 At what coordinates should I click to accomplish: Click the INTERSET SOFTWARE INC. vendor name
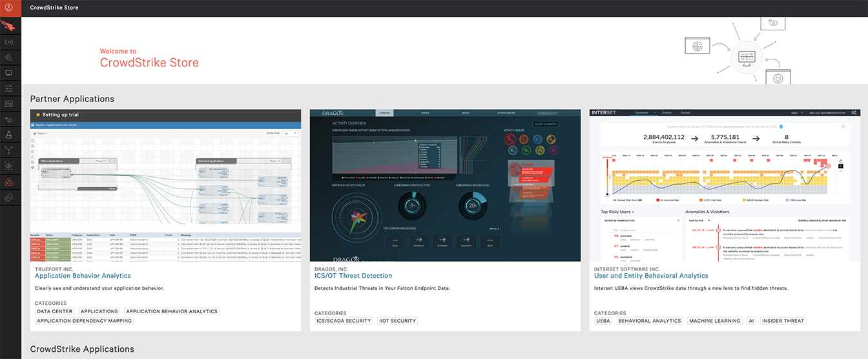click(627, 269)
